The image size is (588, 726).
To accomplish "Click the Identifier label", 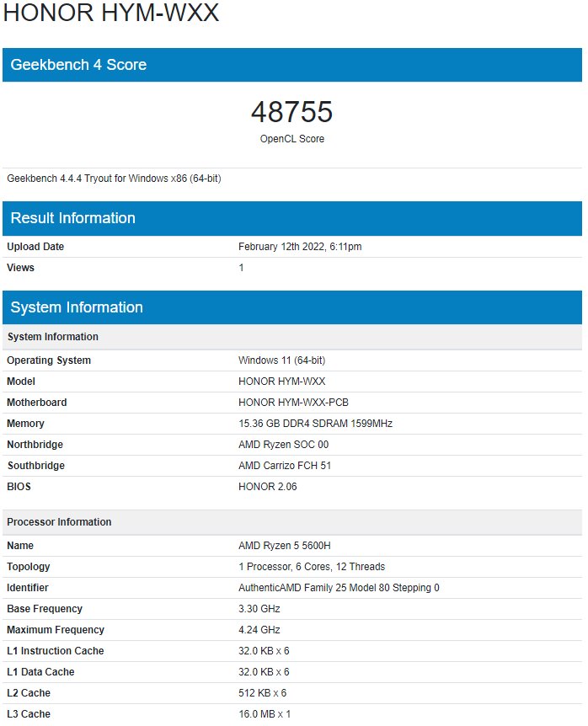I will point(27,588).
